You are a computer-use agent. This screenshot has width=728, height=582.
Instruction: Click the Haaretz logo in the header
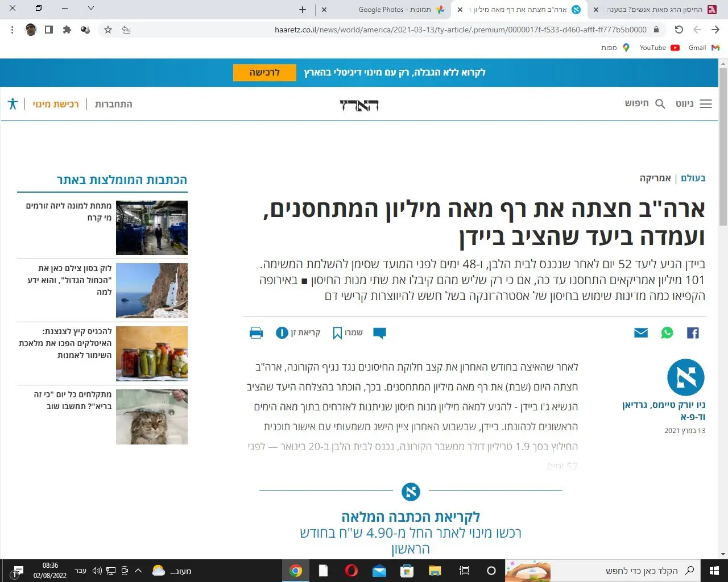(359, 105)
